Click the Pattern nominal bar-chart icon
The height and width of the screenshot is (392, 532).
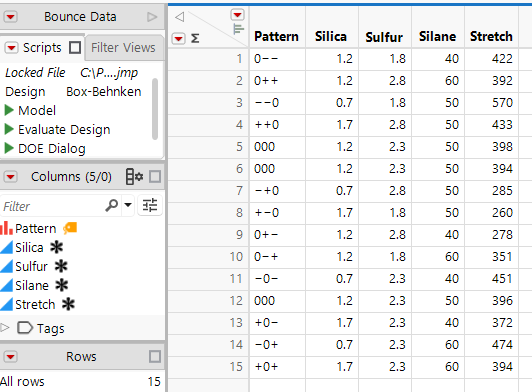pos(6,228)
